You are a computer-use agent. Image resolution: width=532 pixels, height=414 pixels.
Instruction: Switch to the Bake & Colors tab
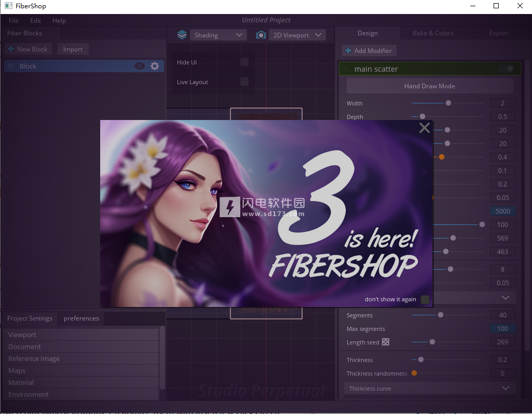433,33
